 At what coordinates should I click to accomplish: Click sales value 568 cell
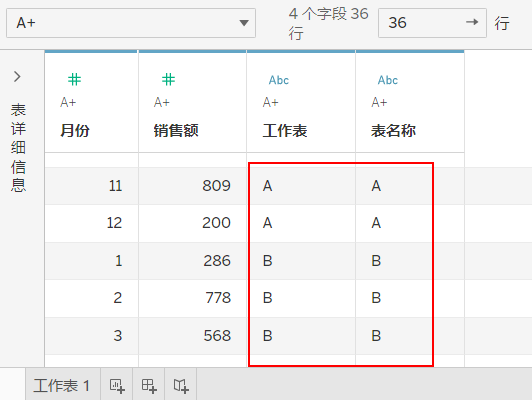[192, 336]
